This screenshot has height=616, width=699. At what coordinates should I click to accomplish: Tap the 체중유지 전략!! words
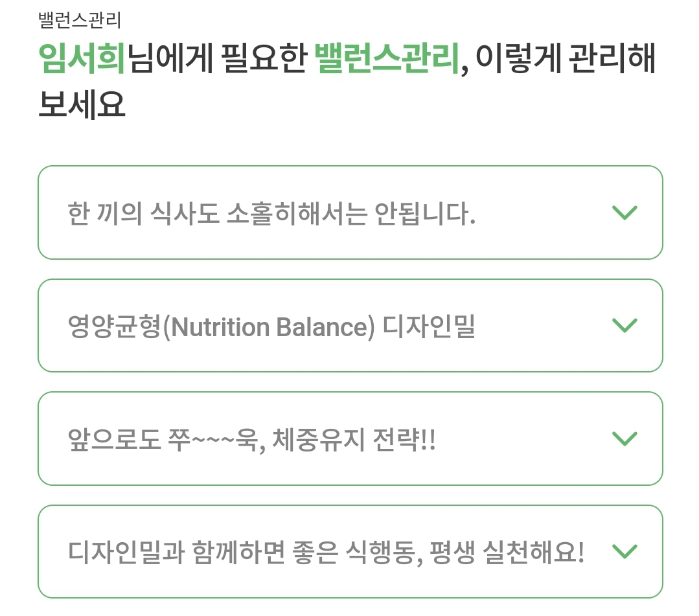pos(354,439)
